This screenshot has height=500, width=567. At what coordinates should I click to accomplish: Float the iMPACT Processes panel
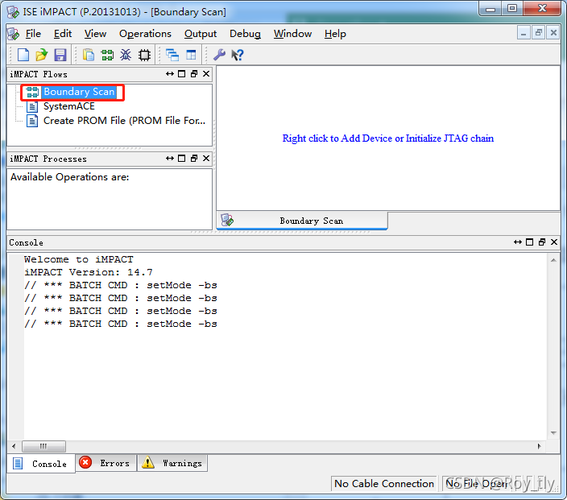[x=194, y=158]
